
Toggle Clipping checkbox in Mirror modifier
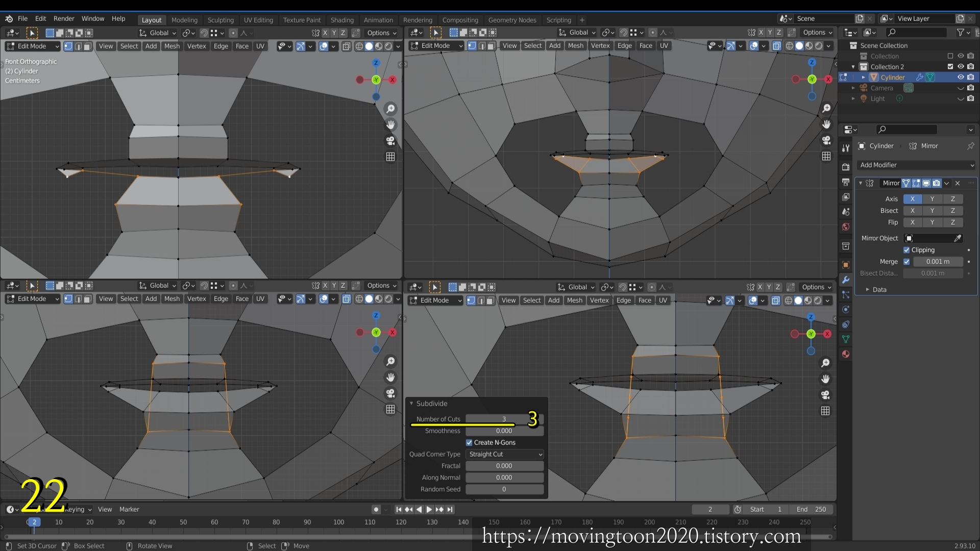(906, 250)
